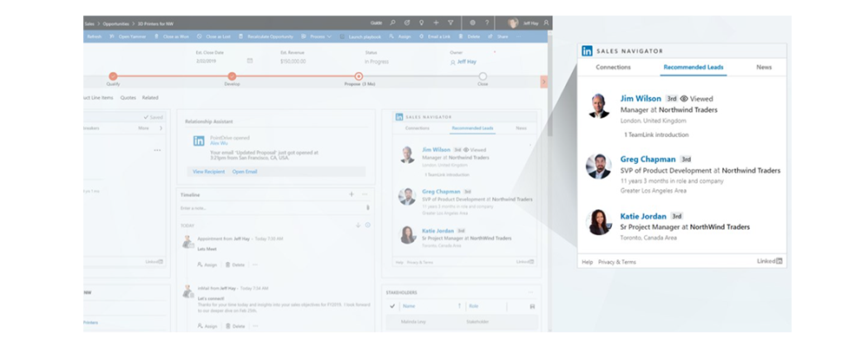This screenshot has width=868, height=347.
Task: Click the process bar right chevron arrow
Action: (x=543, y=82)
